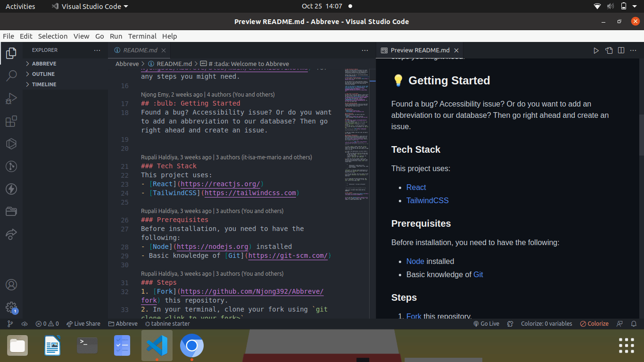Open the Edit menu

pyautogui.click(x=26, y=36)
